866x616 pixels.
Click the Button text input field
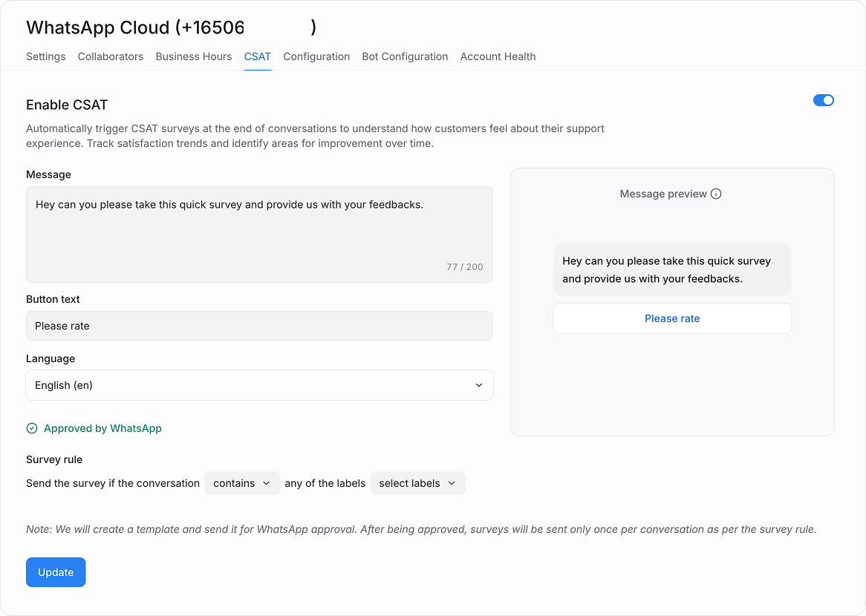(x=260, y=326)
